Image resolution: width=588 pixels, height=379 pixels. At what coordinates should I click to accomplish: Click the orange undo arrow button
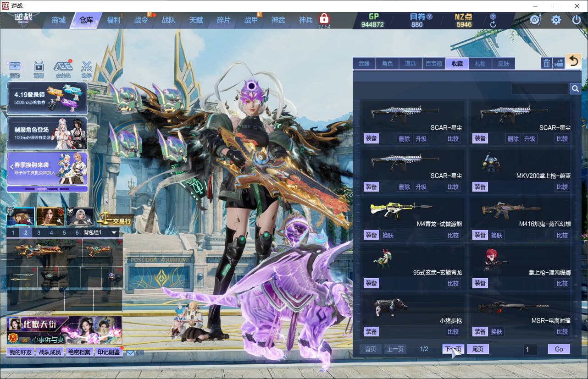click(x=573, y=61)
